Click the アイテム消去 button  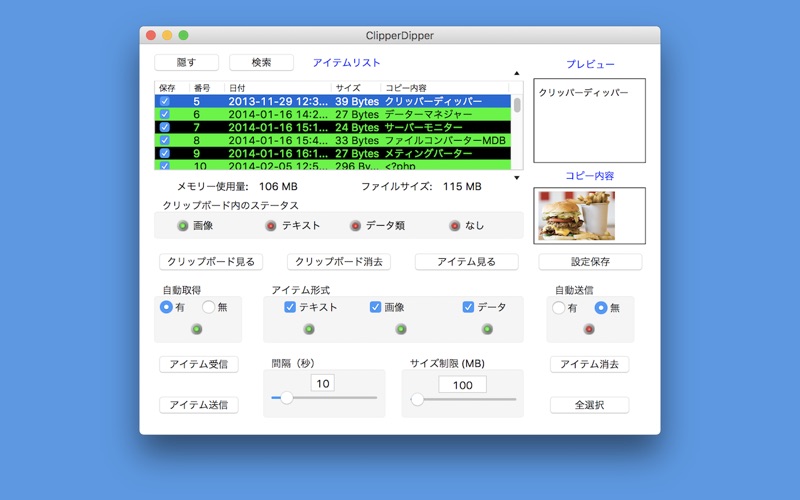(x=589, y=364)
